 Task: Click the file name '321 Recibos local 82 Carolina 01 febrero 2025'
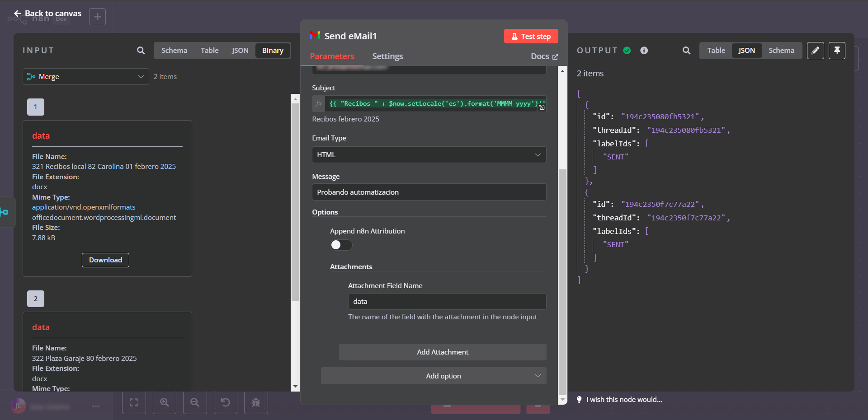104,167
